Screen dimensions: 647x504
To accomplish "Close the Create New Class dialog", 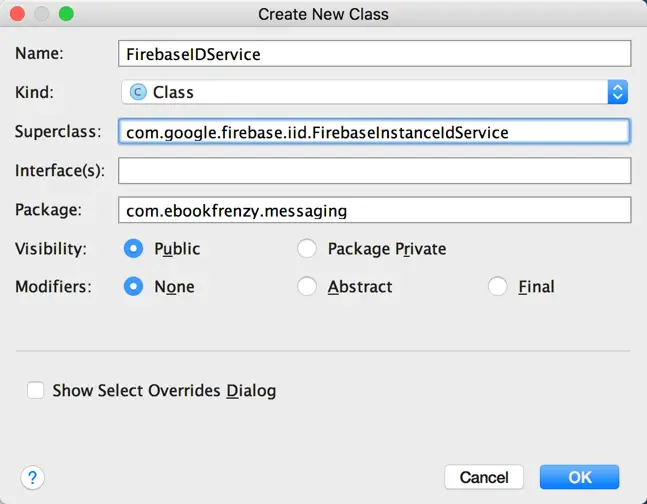I will [20, 14].
